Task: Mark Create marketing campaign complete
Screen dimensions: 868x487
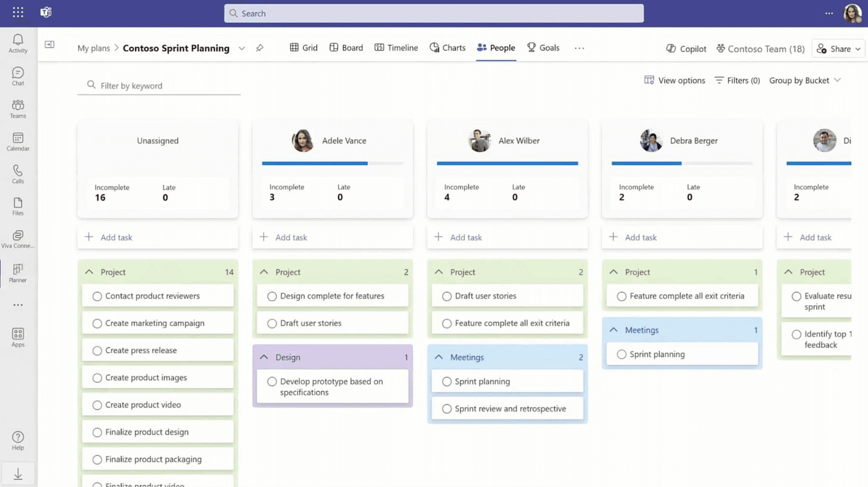Action: click(97, 324)
